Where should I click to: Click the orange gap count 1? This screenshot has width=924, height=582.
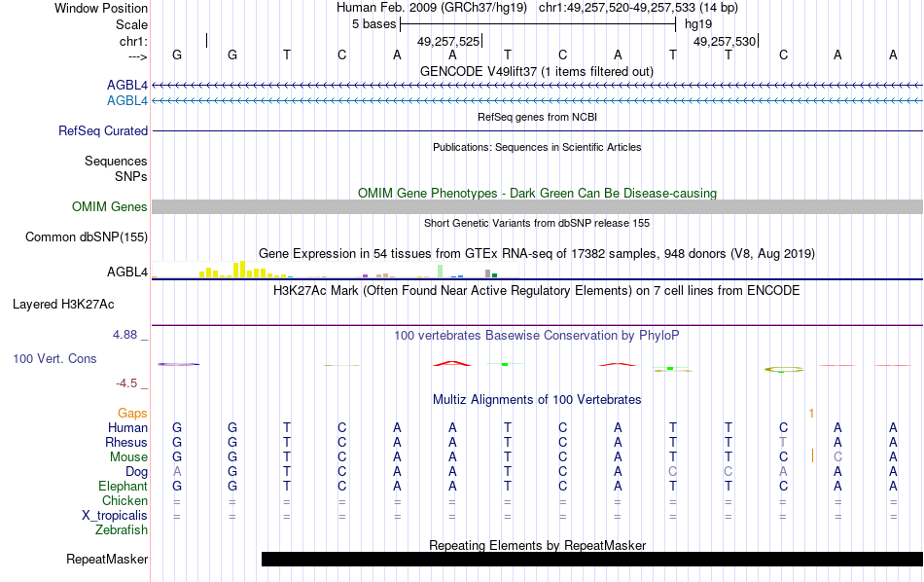[811, 414]
